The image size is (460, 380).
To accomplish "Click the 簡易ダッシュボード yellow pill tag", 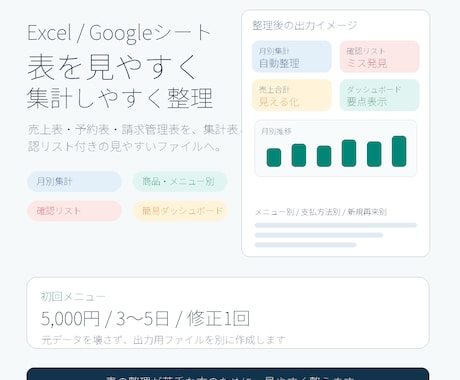I will 180,211.
